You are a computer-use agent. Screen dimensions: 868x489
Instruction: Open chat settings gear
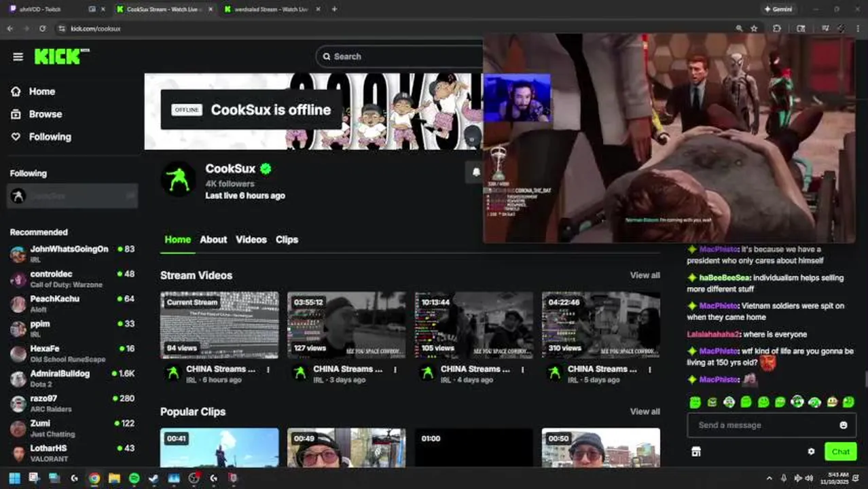pyautogui.click(x=811, y=452)
